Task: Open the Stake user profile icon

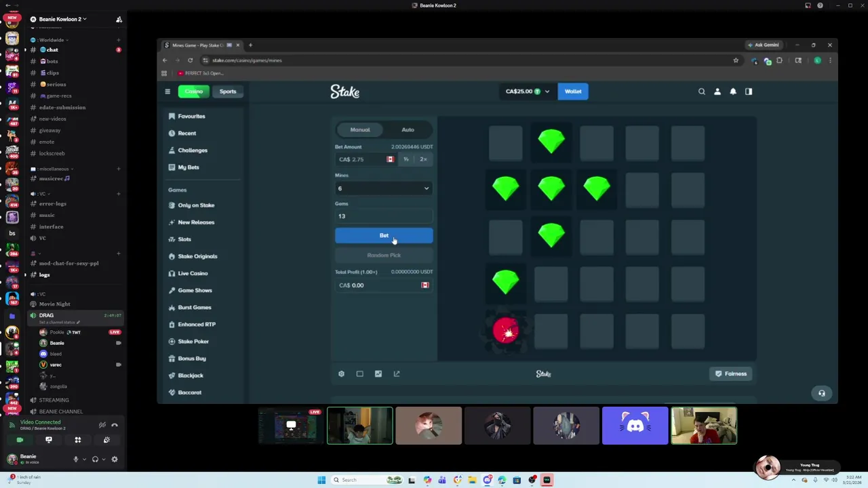Action: tap(717, 91)
